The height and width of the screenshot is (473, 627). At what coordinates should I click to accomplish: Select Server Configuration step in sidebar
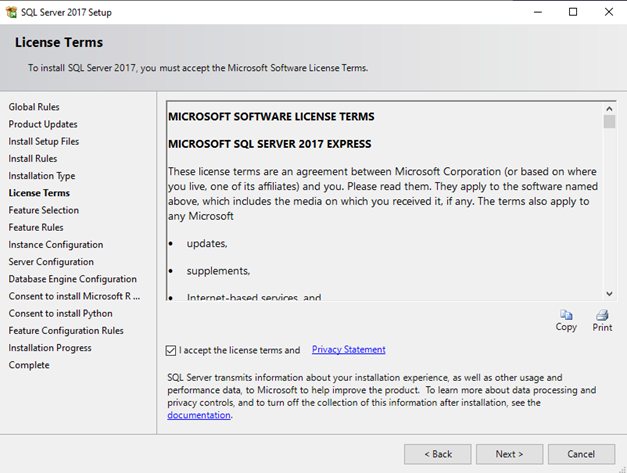coord(51,262)
